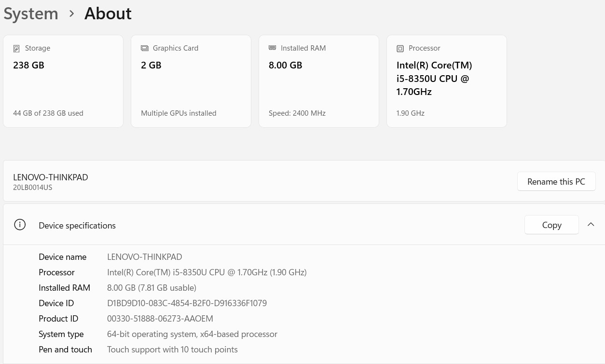Viewport: 605px width, 364px height.
Task: Click the Device specifications info icon
Action: [x=20, y=225]
